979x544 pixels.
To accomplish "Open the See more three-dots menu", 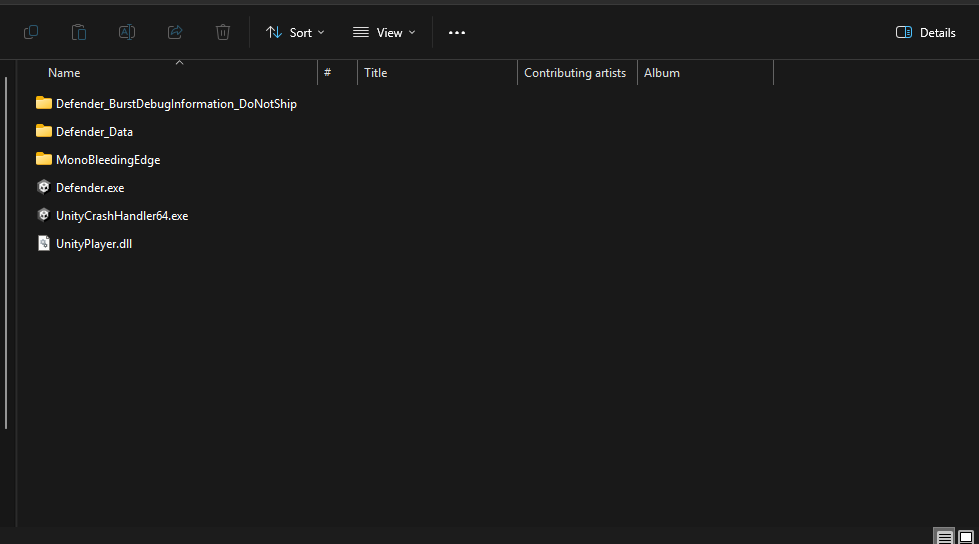I will (457, 32).
